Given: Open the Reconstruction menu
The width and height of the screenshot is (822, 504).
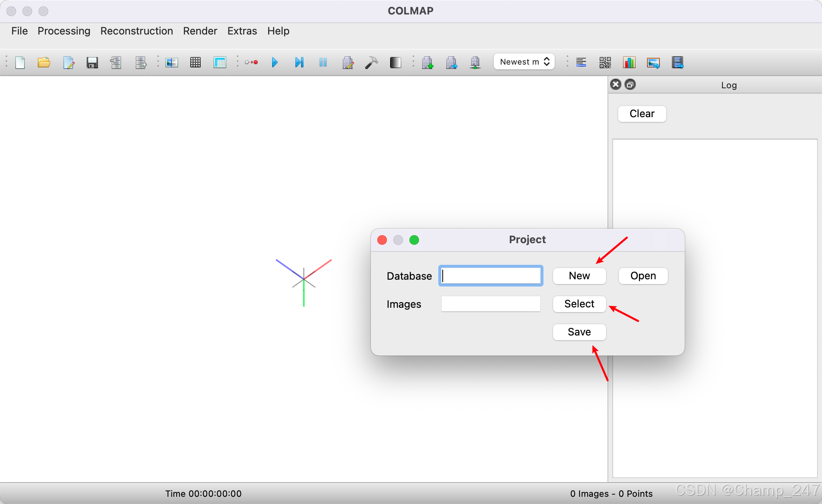Looking at the screenshot, I should pyautogui.click(x=136, y=31).
